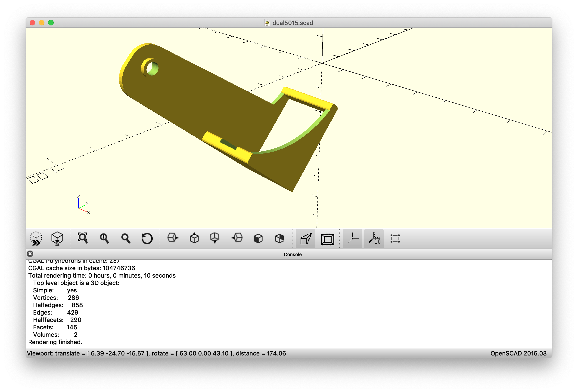Screen dimensions: 578x392
Task: Switch to the Top view cube
Action: pos(194,238)
